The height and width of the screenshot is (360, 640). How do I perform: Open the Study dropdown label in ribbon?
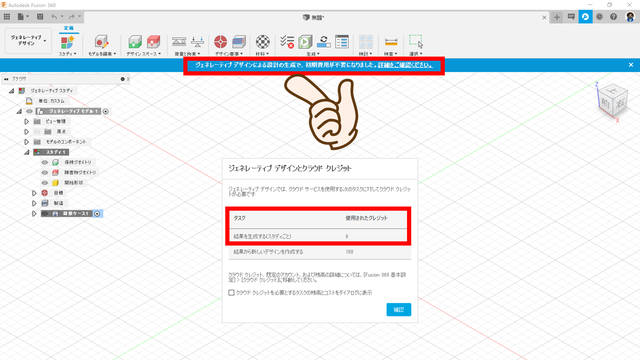[67, 53]
